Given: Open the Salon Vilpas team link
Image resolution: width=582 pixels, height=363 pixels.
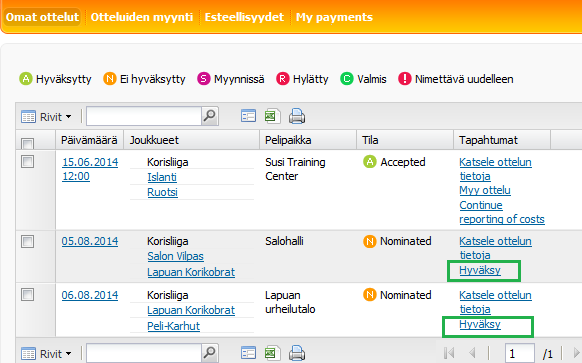Looking at the screenshot, I should (176, 256).
